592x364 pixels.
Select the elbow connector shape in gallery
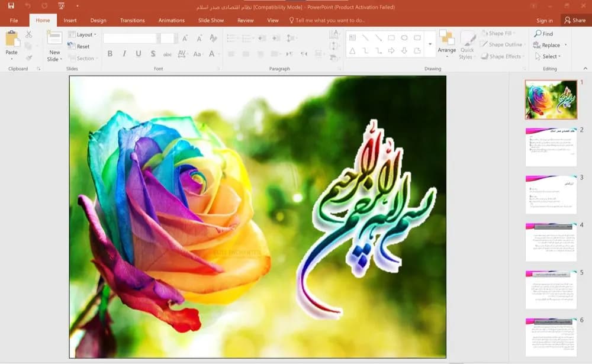[365, 50]
